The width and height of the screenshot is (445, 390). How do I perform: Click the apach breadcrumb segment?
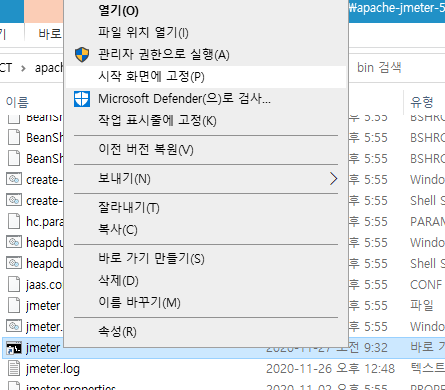click(49, 68)
